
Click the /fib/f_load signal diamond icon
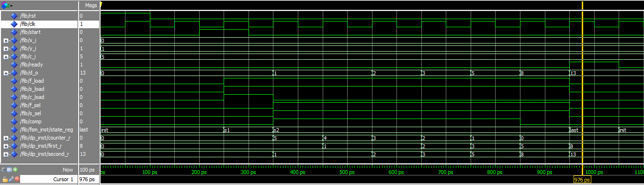click(14, 81)
